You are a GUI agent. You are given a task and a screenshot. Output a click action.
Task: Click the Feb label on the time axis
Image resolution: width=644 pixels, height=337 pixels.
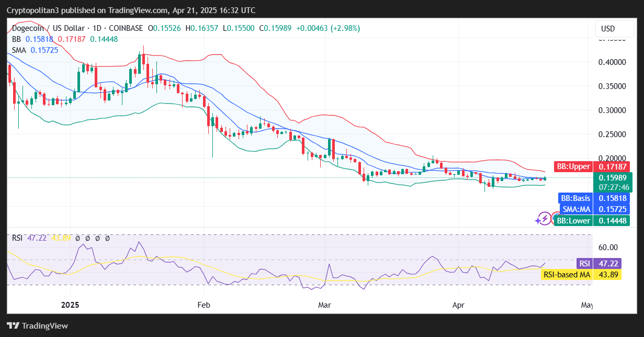pos(203,305)
